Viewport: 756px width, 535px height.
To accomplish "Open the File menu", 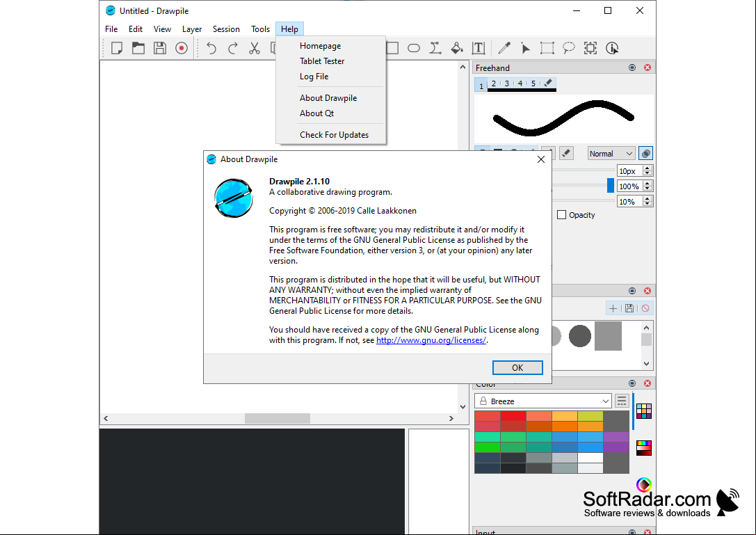I will (x=111, y=29).
